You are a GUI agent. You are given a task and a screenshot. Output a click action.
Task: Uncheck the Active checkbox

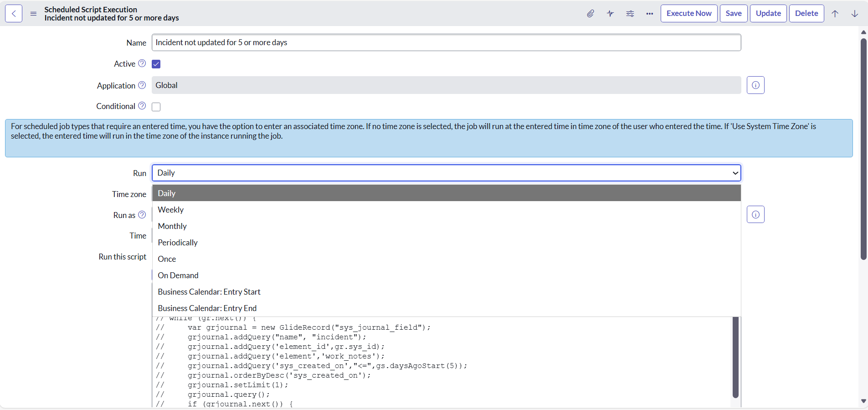pyautogui.click(x=156, y=64)
